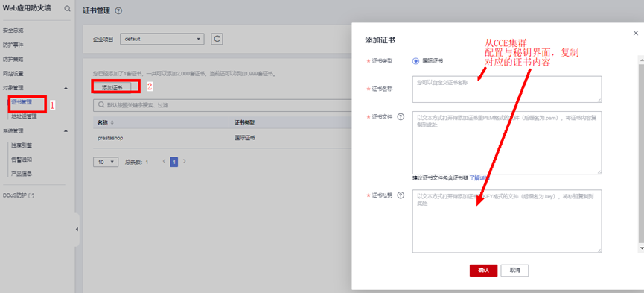Click the 总条数: 1 text
The width and height of the screenshot is (644, 293).
pyautogui.click(x=136, y=162)
